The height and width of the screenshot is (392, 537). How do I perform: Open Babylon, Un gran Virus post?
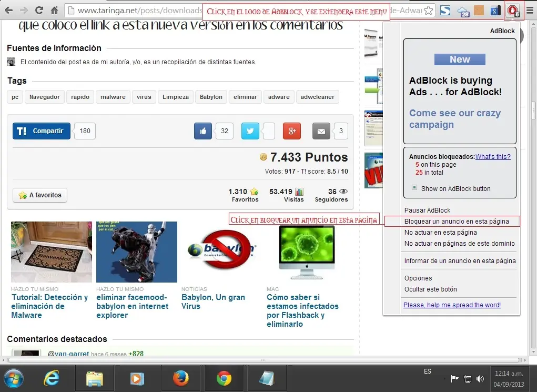tap(213, 301)
